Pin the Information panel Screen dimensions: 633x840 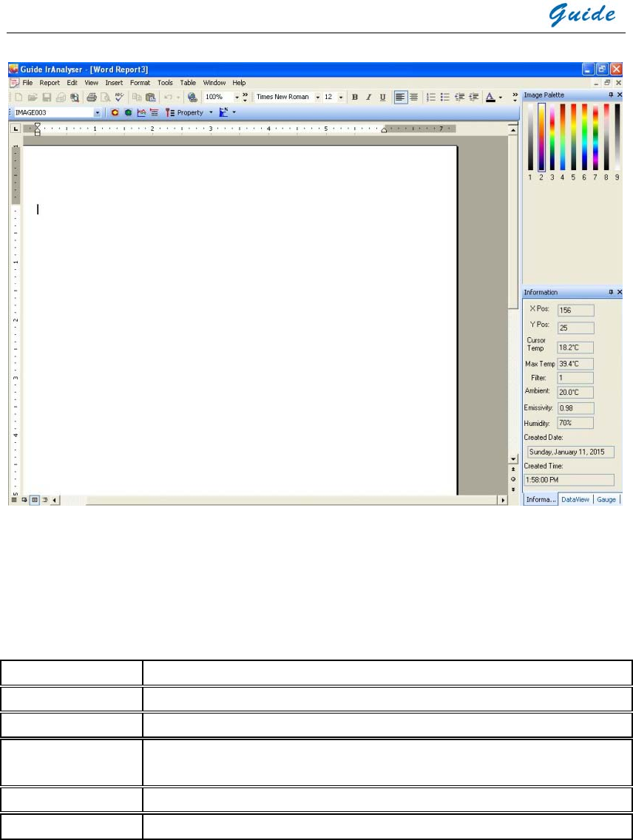click(x=611, y=292)
